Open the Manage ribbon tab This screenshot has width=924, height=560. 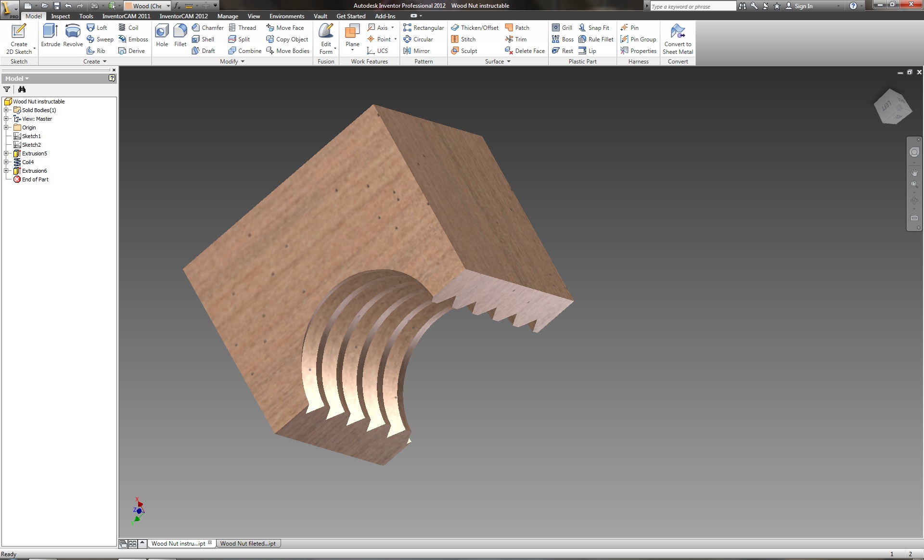228,16
